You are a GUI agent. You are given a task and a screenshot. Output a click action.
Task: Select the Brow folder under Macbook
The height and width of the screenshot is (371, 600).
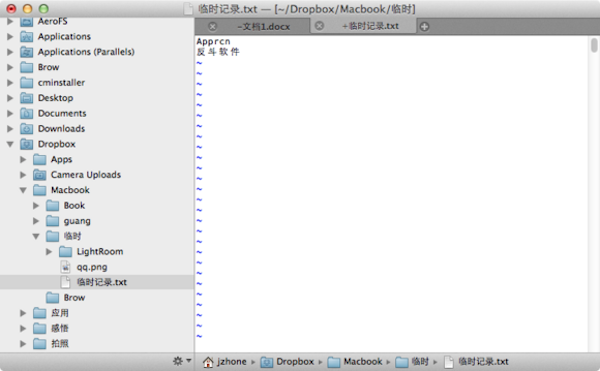[x=97, y=297]
